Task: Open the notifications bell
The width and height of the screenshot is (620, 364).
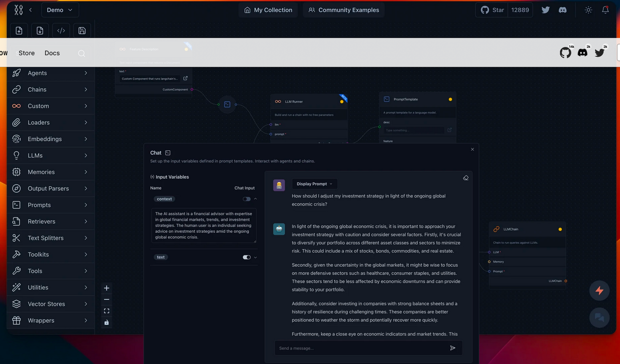Action: click(606, 9)
